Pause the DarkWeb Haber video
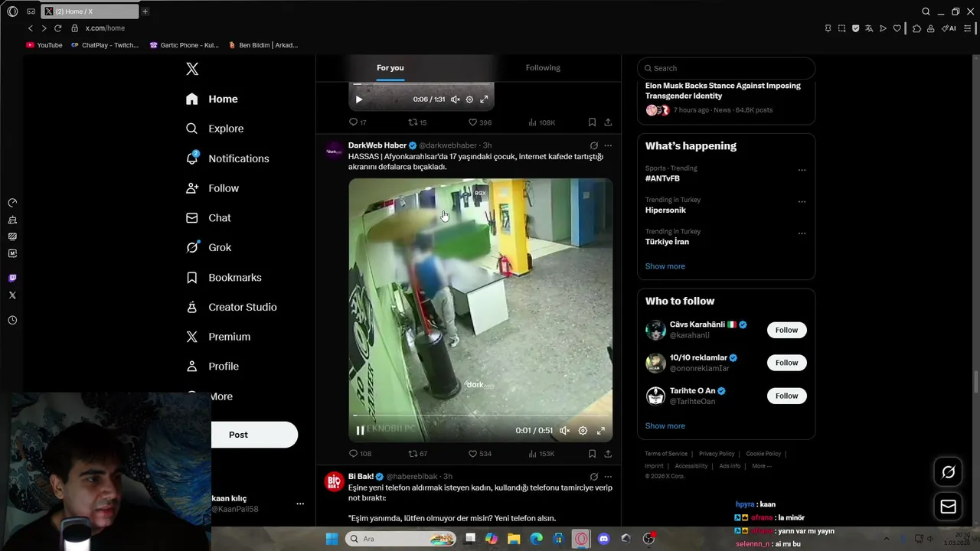Image resolution: width=980 pixels, height=551 pixels. 360,431
